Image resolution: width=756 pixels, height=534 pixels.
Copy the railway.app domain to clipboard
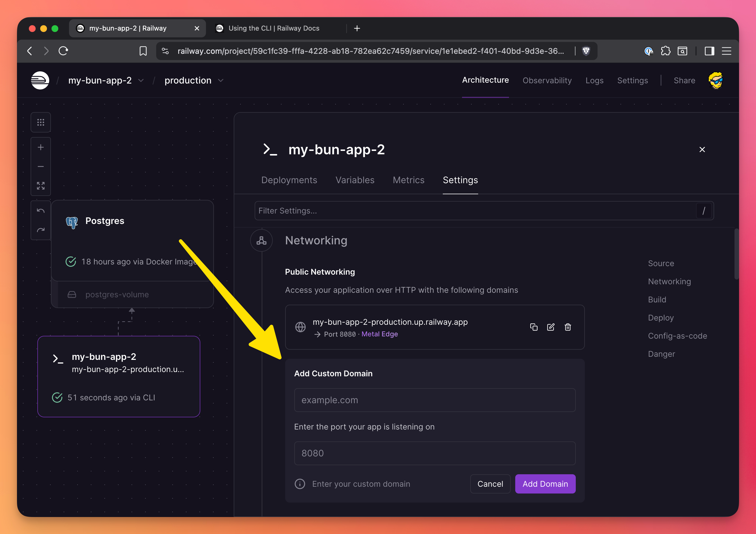pyautogui.click(x=533, y=327)
